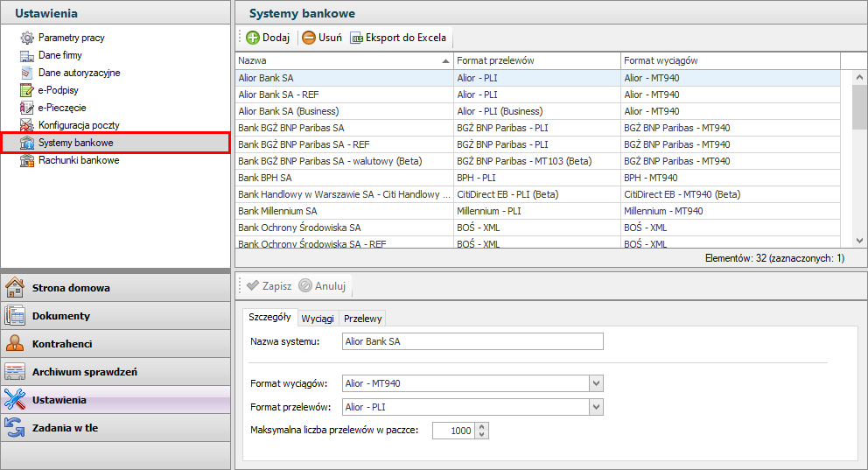Click the Zapisz save button
This screenshot has width=868, height=470.
tap(269, 285)
